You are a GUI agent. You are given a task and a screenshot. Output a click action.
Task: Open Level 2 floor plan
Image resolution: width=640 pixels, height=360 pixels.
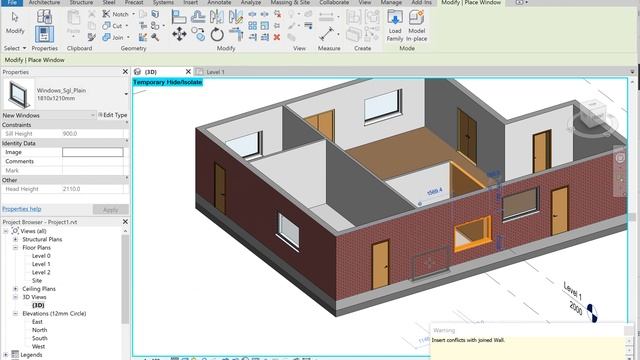pos(41,272)
